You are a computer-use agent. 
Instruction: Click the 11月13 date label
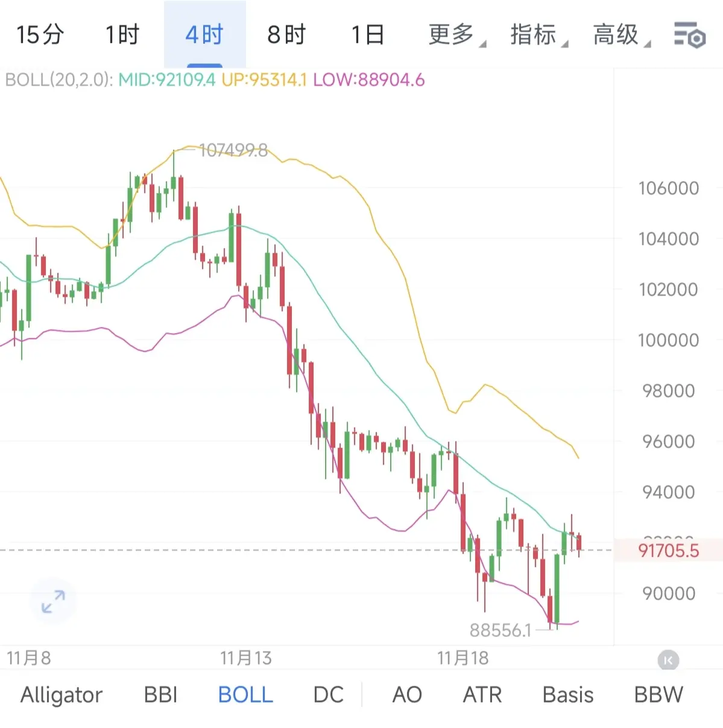tap(246, 658)
